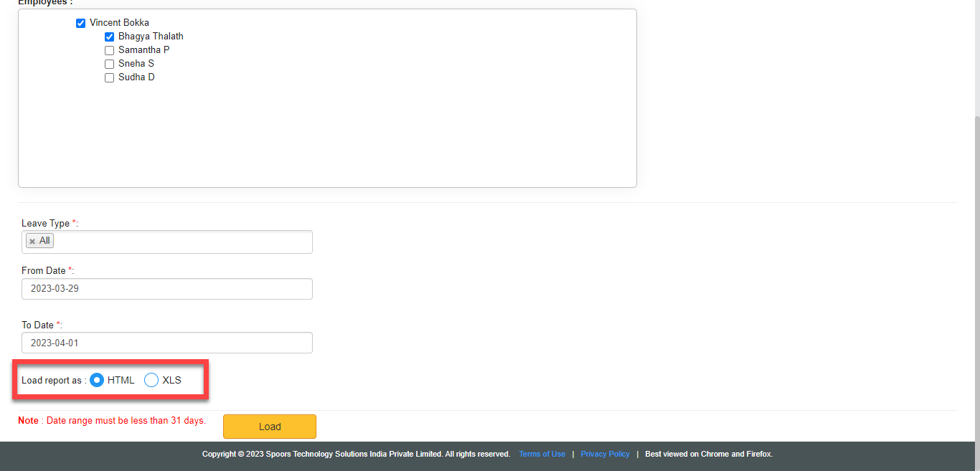Open the Leave Type selection field
The height and width of the screenshot is (471, 980).
point(179,242)
